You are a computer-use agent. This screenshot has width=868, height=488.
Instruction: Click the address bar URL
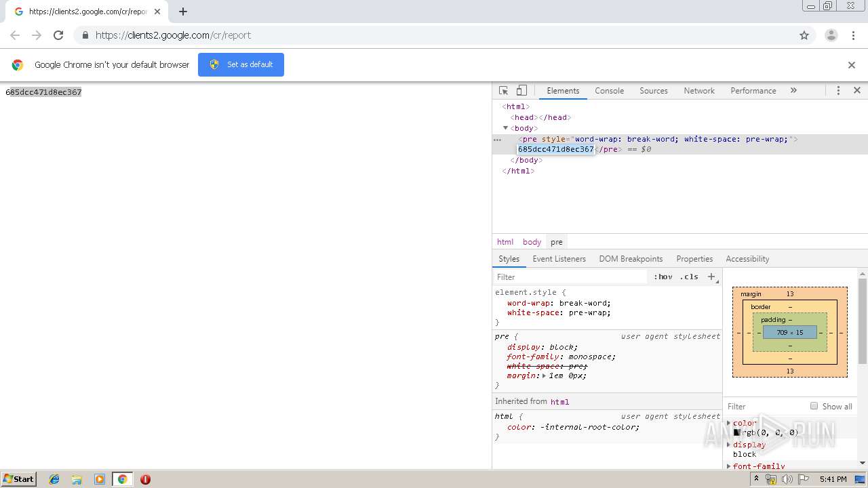(173, 35)
